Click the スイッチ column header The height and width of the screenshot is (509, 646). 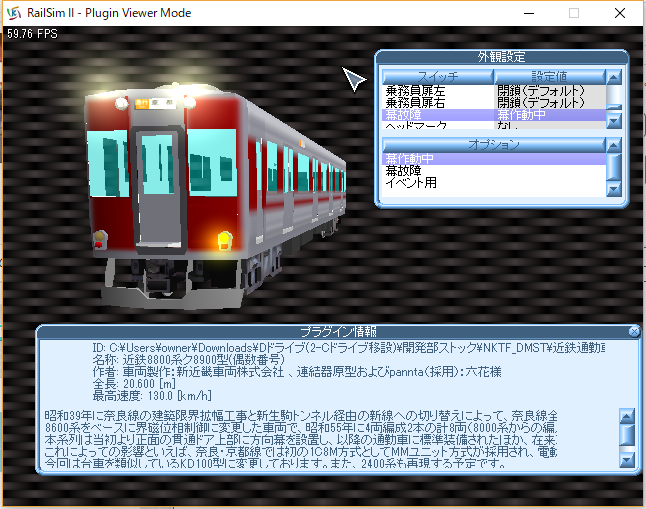coord(438,77)
